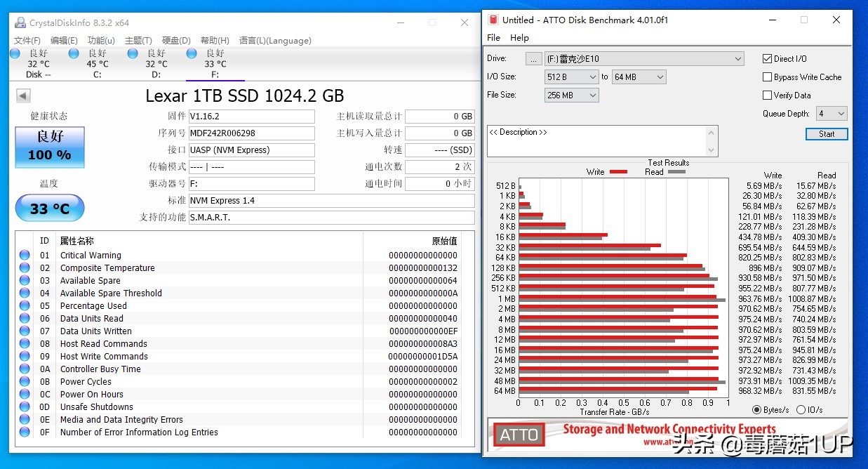Open the Queue Depth dropdown

tap(832, 114)
